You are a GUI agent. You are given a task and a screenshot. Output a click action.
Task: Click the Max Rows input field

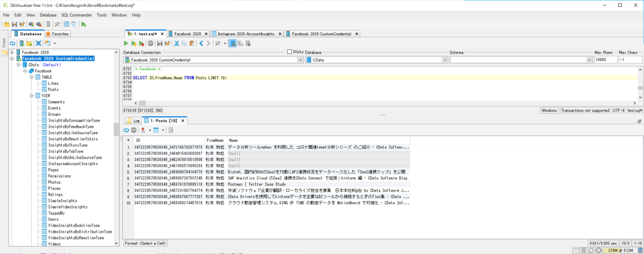point(605,60)
